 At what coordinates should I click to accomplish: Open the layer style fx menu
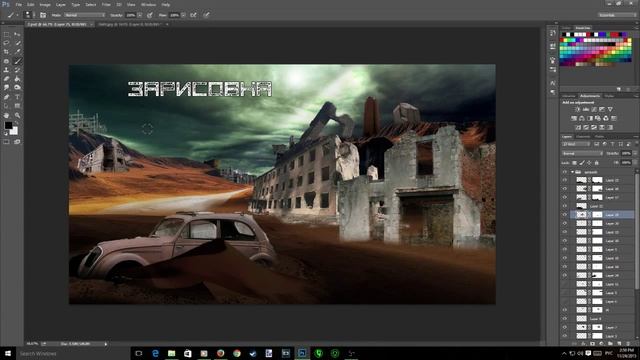[x=583, y=344]
